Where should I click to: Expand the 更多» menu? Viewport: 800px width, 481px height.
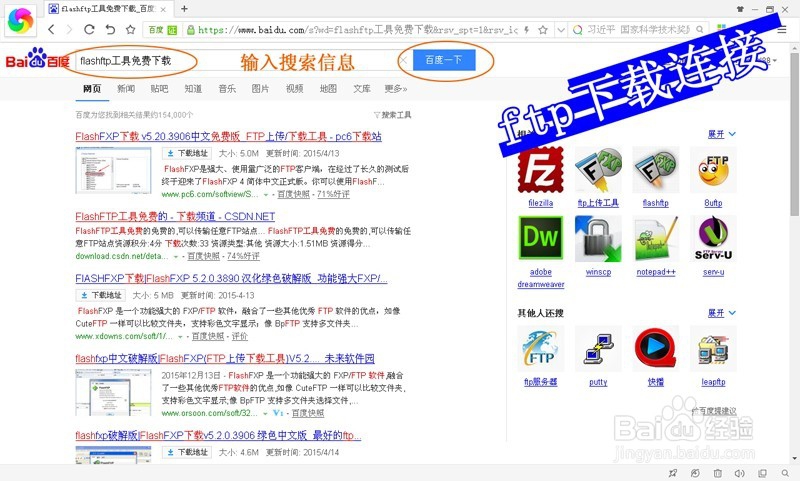395,89
